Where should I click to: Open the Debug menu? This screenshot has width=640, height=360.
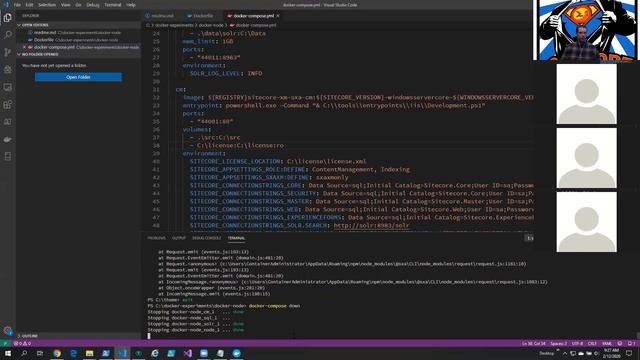[x=93, y=5]
